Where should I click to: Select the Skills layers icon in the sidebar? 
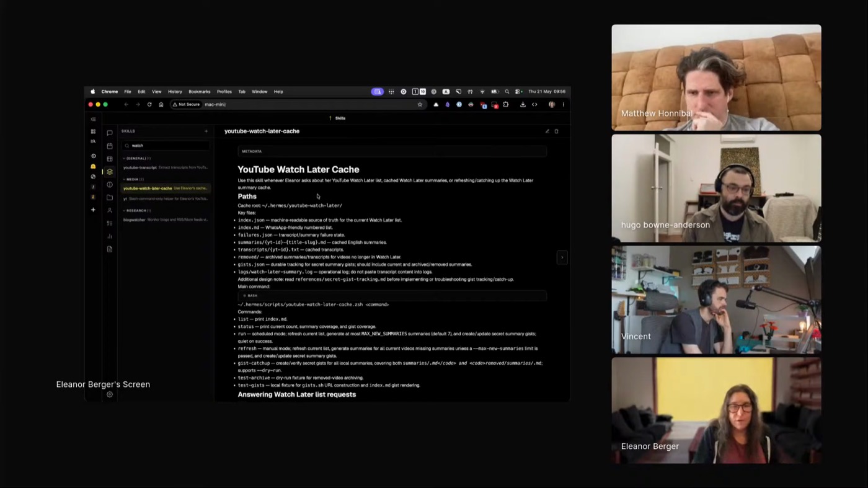[x=110, y=172]
